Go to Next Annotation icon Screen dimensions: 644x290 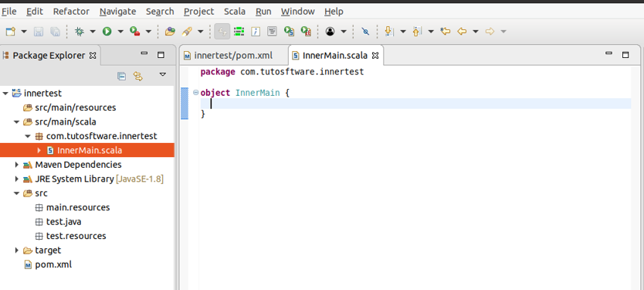tap(389, 31)
